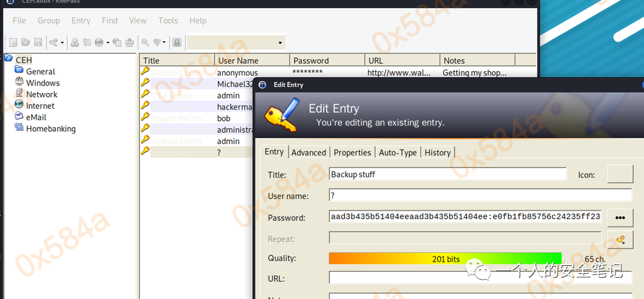Image resolution: width=644 pixels, height=299 pixels.
Task: Click the New database toolbar icon
Action: (x=13, y=43)
